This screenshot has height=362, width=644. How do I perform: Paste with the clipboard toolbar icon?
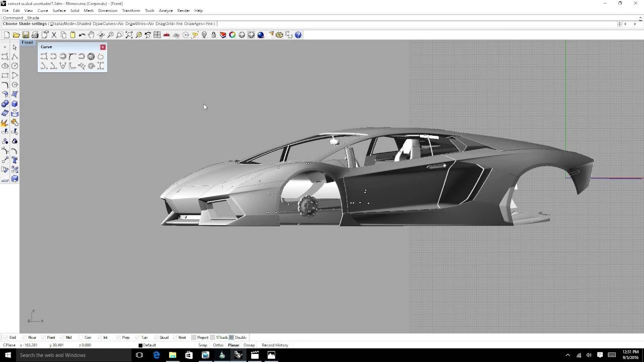72,35
